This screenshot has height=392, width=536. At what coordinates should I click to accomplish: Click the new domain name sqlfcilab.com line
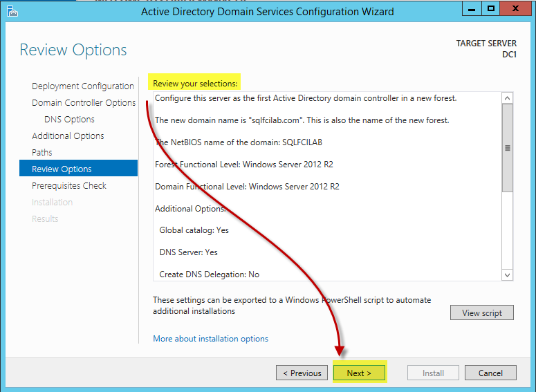302,120
